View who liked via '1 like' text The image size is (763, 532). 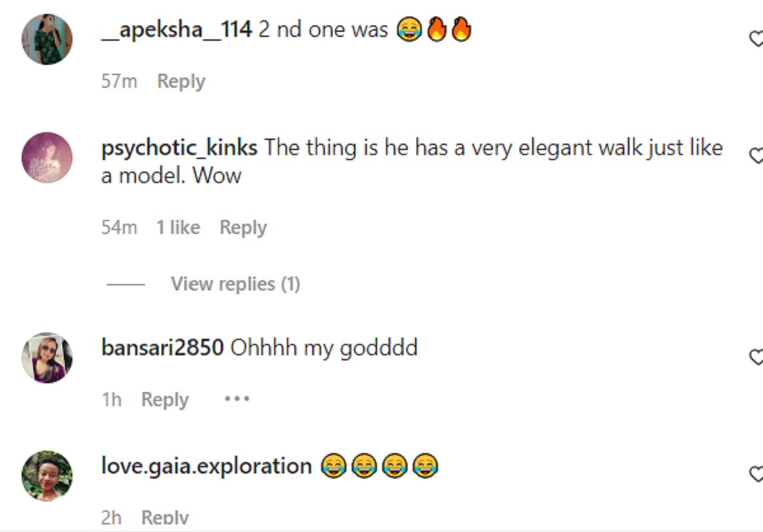(178, 228)
